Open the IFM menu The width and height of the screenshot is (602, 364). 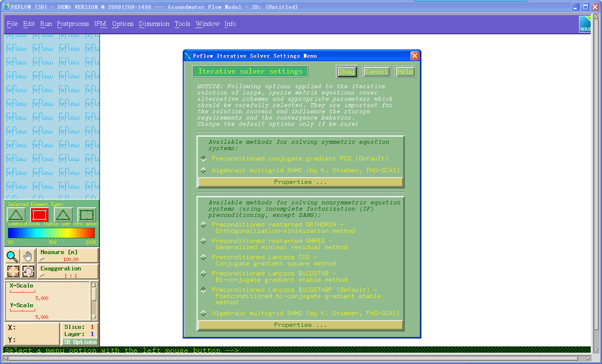click(100, 24)
